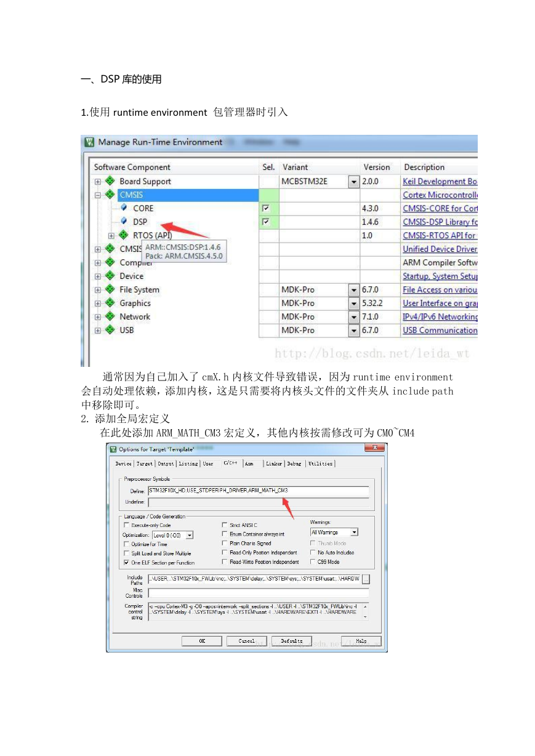Screen dimensions: 535x756
Task: Open Include Paths browse button
Action: click(x=366, y=579)
